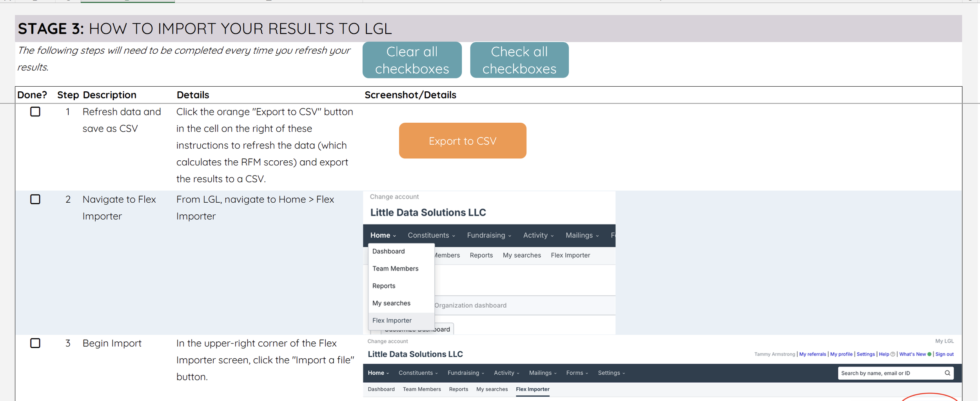Image resolution: width=980 pixels, height=401 pixels.
Task: Select the Step column header cell
Action: pos(68,95)
